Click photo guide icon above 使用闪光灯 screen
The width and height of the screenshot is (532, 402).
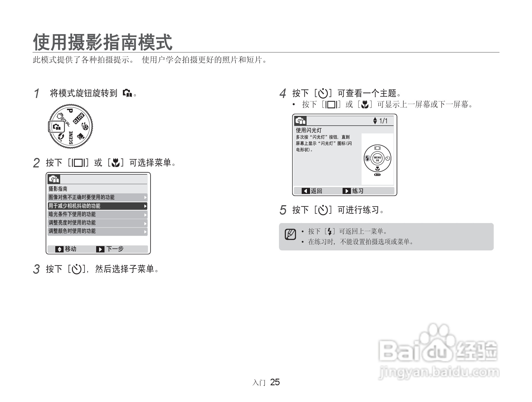point(301,120)
